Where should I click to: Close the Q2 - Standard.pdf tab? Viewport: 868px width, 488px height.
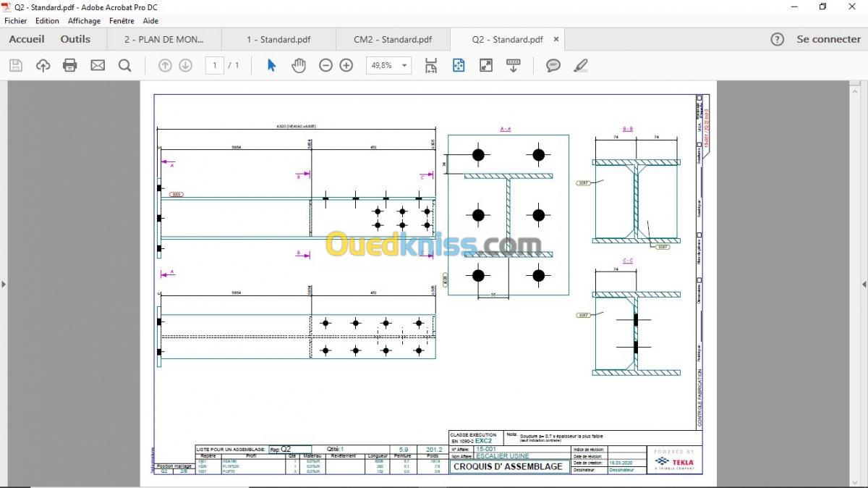(x=556, y=40)
